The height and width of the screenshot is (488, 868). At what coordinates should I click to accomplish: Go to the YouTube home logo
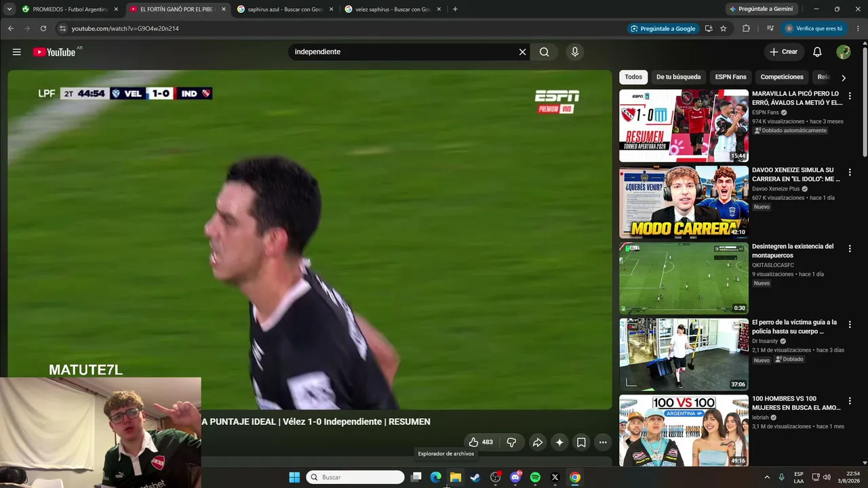pyautogui.click(x=54, y=52)
